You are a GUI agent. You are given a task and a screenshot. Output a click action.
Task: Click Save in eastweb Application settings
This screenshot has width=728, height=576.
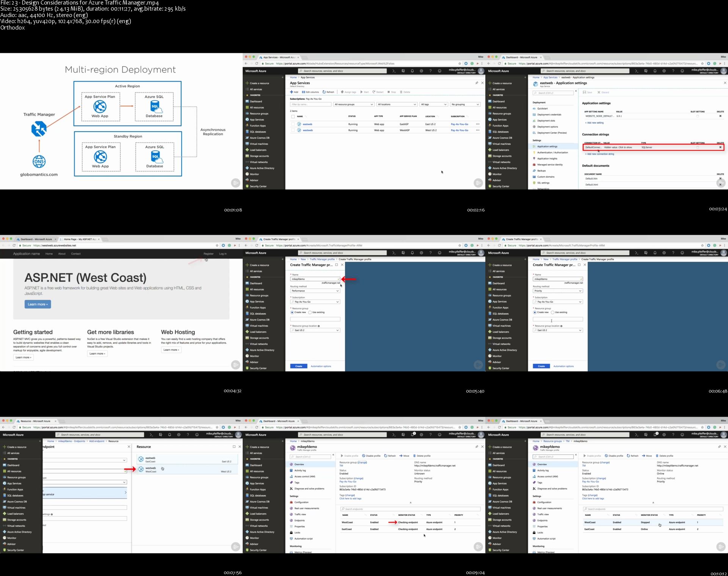587,92
